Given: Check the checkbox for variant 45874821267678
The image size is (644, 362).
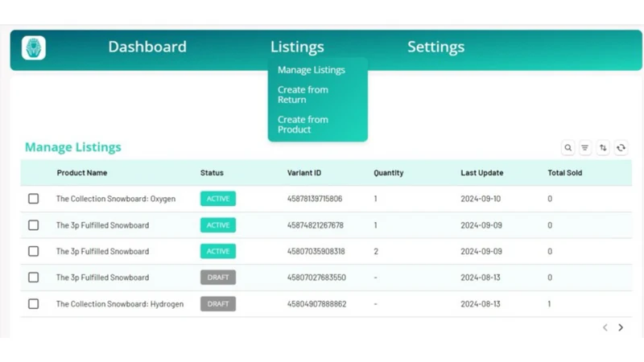Looking at the screenshot, I should 33,225.
